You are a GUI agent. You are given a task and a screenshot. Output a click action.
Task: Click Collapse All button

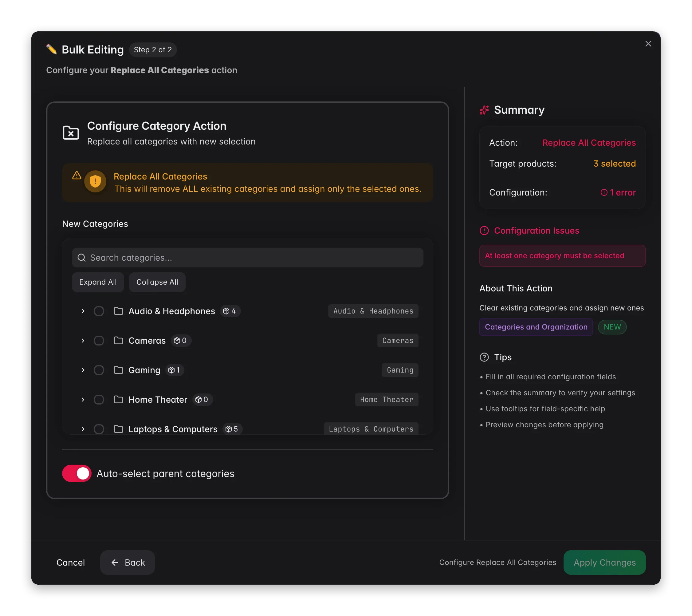157,282
